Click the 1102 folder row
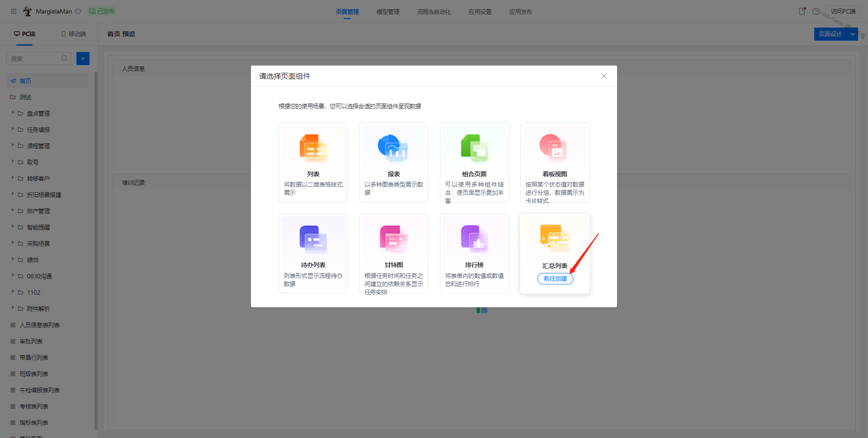 point(47,292)
